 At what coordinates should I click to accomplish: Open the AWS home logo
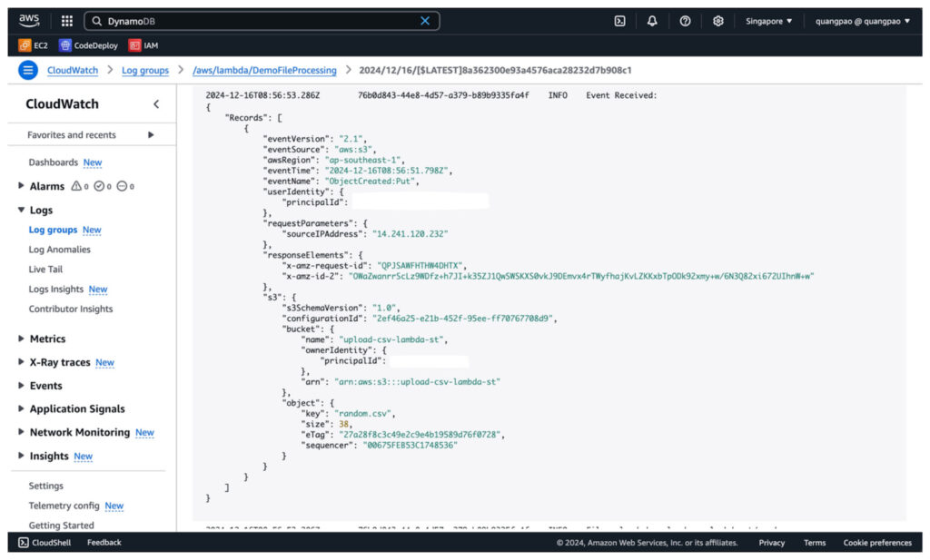click(x=28, y=21)
